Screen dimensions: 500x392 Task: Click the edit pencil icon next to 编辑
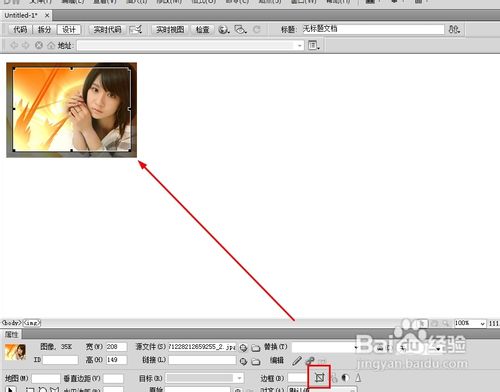pyautogui.click(x=297, y=361)
